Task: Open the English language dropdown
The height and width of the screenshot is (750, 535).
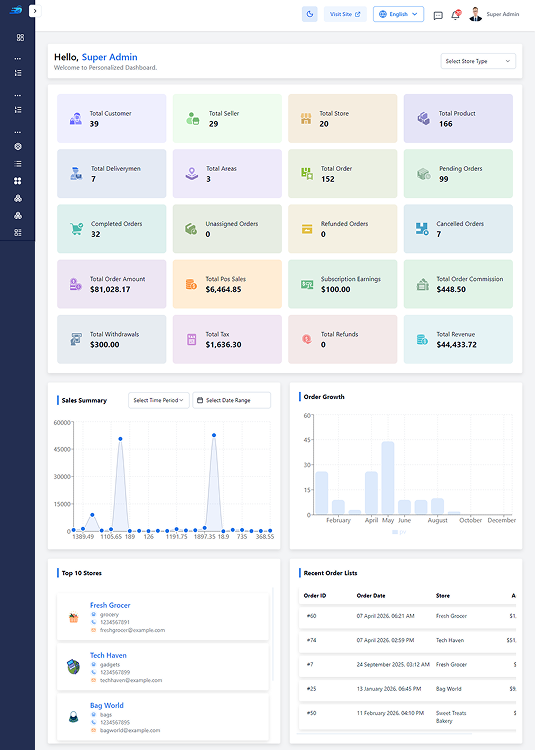Action: pyautogui.click(x=398, y=14)
